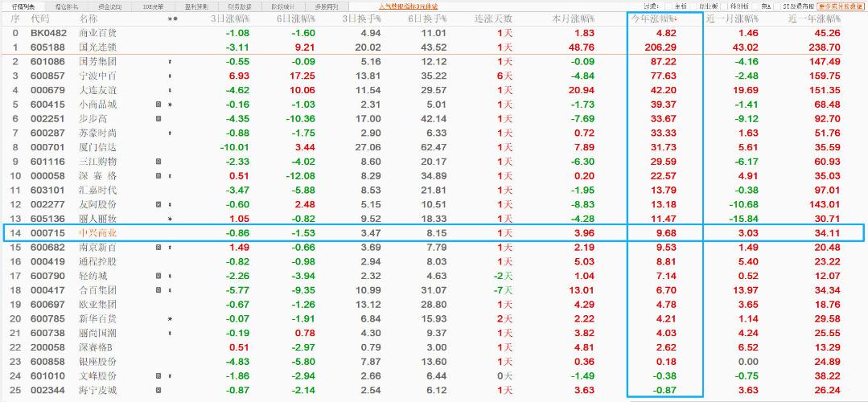Open the 行情列表 tab
The width and height of the screenshot is (868, 402).
coord(23,6)
